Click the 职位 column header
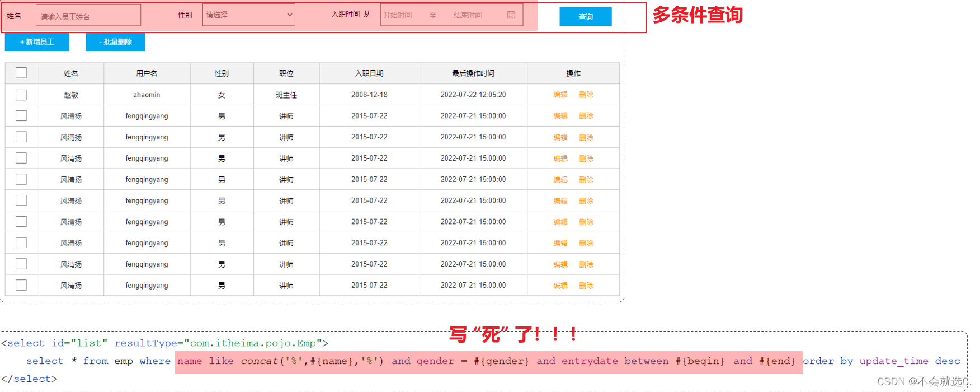This screenshot has width=980, height=392. point(286,73)
